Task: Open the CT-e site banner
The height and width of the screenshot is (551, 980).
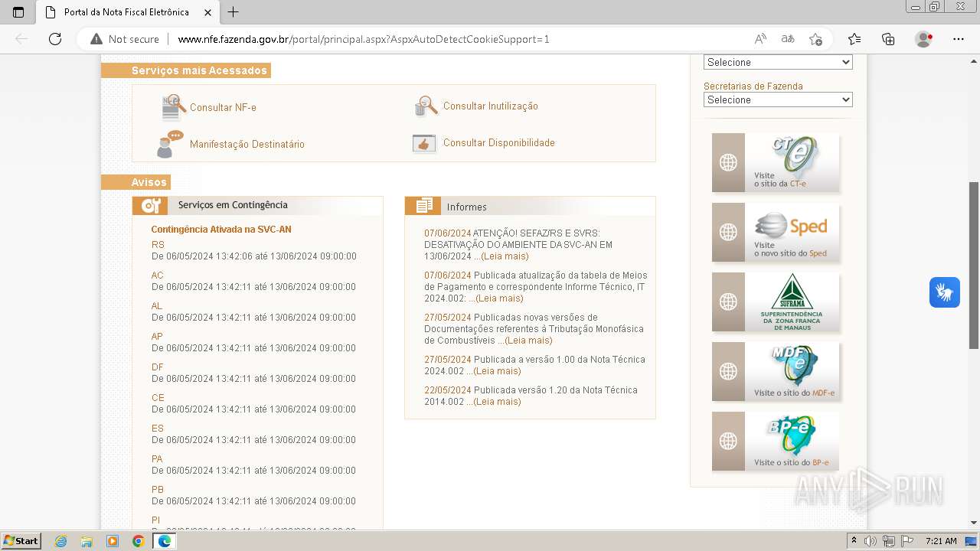Action: click(776, 162)
